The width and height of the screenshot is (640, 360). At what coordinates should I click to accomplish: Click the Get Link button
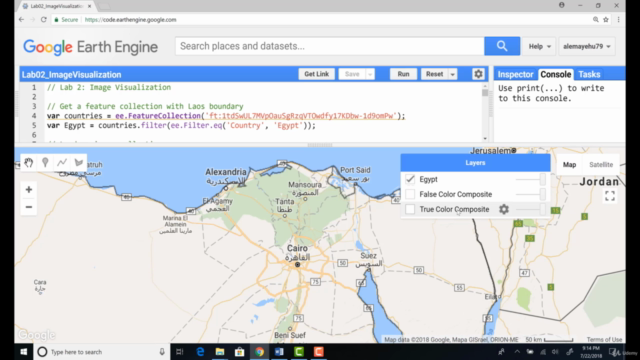click(316, 74)
